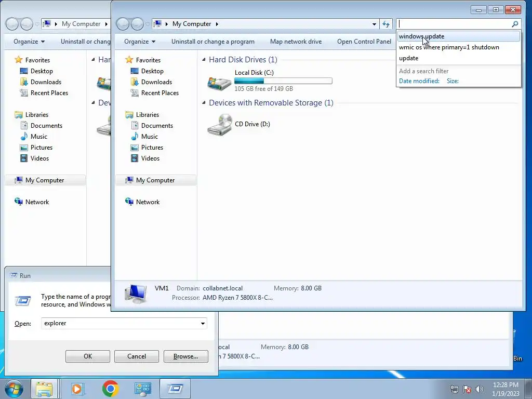Click OK in the Run dialog
Viewport: 532px width, 399px height.
point(87,356)
